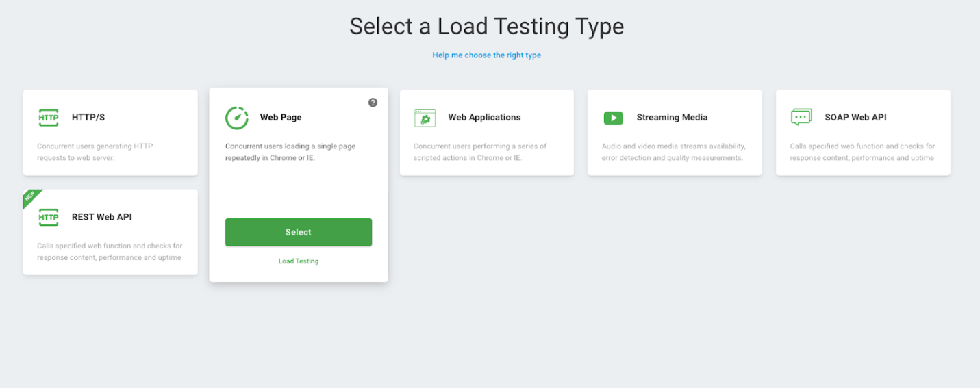Choose the SOAP Web API card title

[855, 118]
